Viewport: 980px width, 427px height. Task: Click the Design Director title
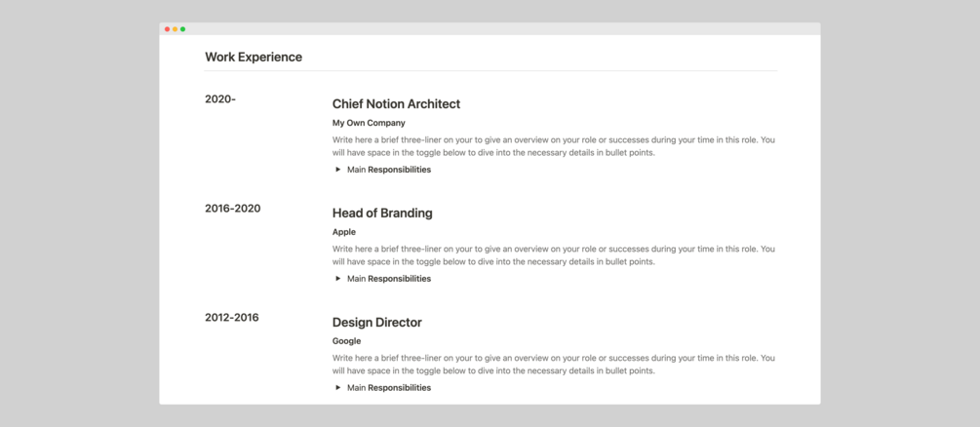tap(376, 323)
